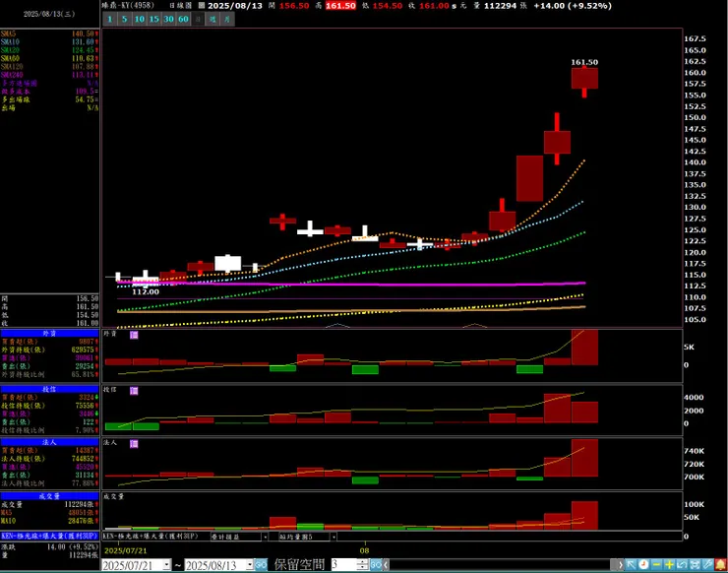Click the SMA60 legend row
The width and height of the screenshot is (728, 573).
tap(49, 58)
